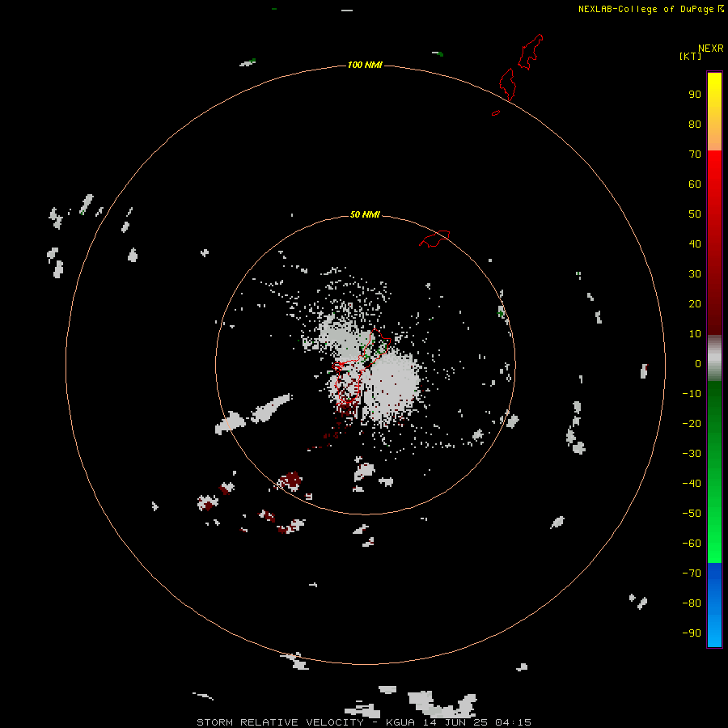The height and width of the screenshot is (728, 728).
Task: Click the uppermost red island outline outside the 100 NMI ring
Action: pyautogui.click(x=530, y=52)
